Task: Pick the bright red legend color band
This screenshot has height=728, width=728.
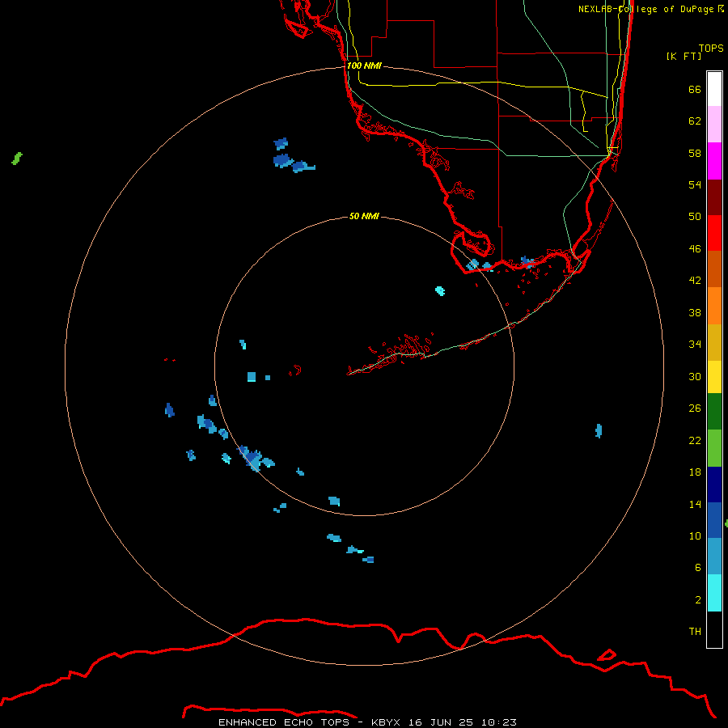Action: (714, 233)
